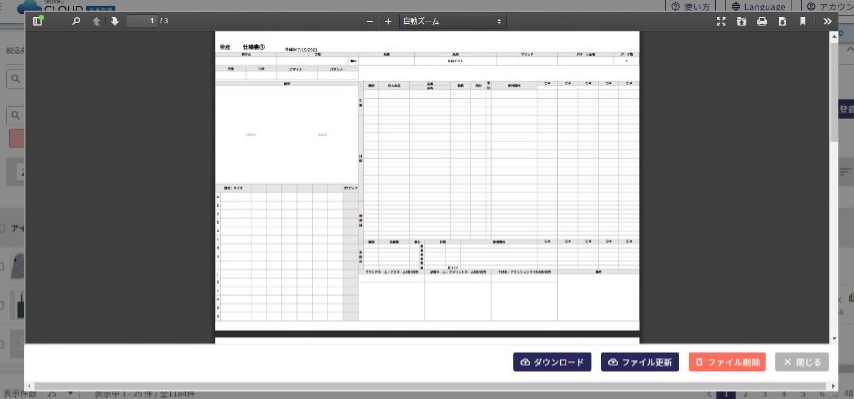Toggle the PDF viewer sidebar
The width and height of the screenshot is (854, 399).
coord(38,21)
